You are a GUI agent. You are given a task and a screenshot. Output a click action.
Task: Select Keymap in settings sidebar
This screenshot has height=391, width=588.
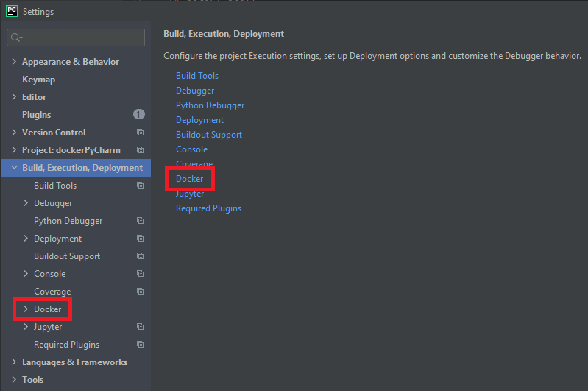38,80
